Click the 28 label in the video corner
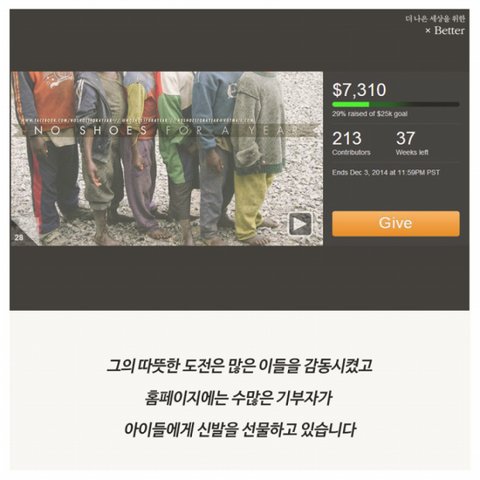This screenshot has width=480, height=480. click(x=19, y=238)
